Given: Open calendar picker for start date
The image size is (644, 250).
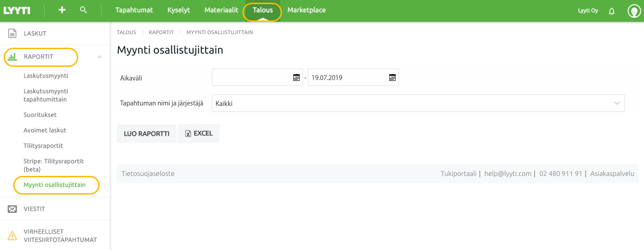Looking at the screenshot, I should [x=297, y=78].
